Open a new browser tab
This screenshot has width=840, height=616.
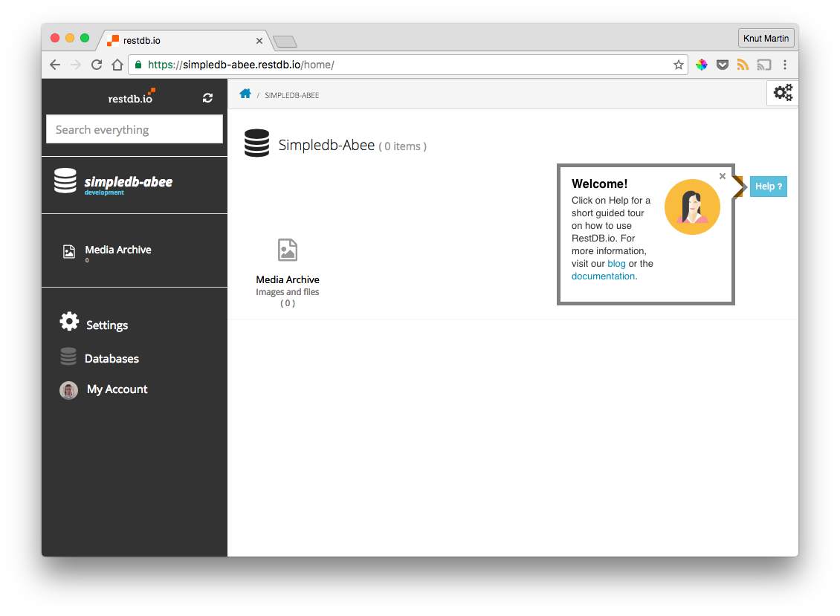point(285,42)
